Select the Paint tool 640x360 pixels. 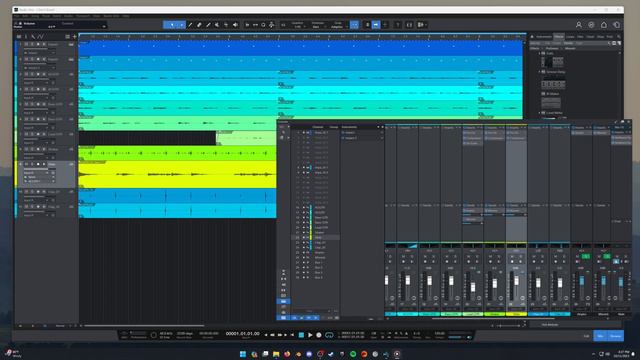pyautogui.click(x=208, y=25)
